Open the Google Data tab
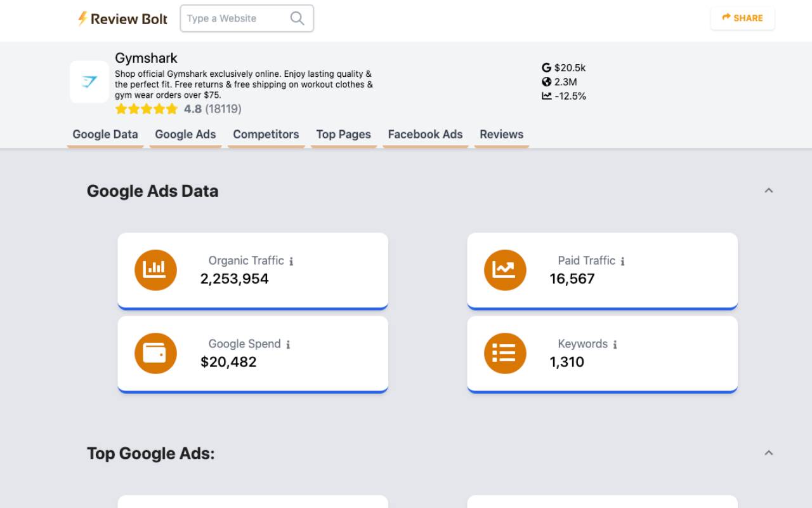This screenshot has height=508, width=812. click(x=105, y=135)
